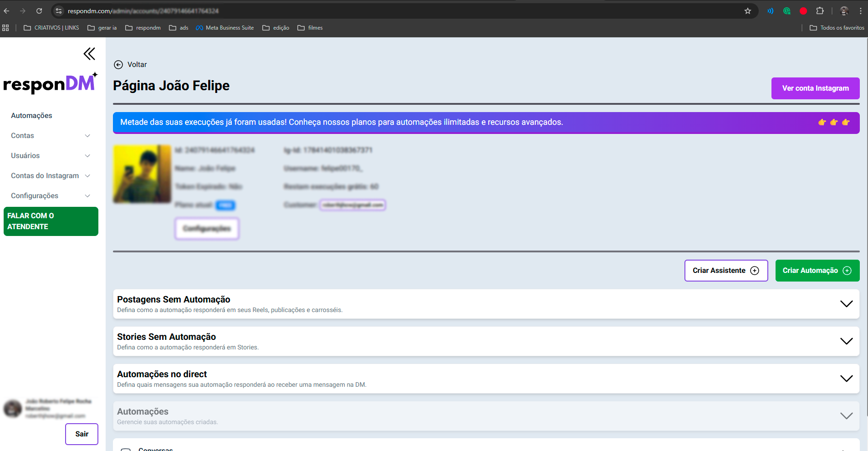
Task: Click the Criar Assistente button
Action: click(726, 271)
